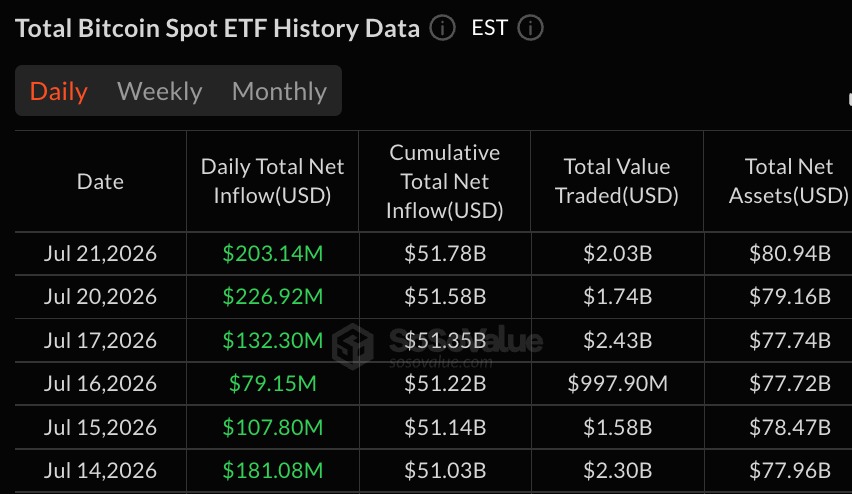The width and height of the screenshot is (852, 494).
Task: Click the $2.03B value traded cell
Action: 617,253
